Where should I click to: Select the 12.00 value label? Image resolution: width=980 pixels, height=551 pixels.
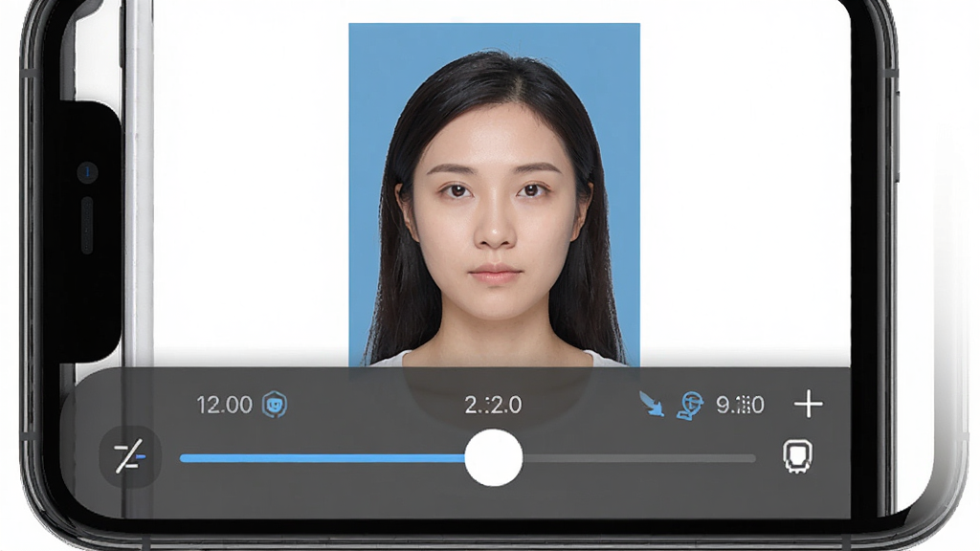tap(224, 405)
